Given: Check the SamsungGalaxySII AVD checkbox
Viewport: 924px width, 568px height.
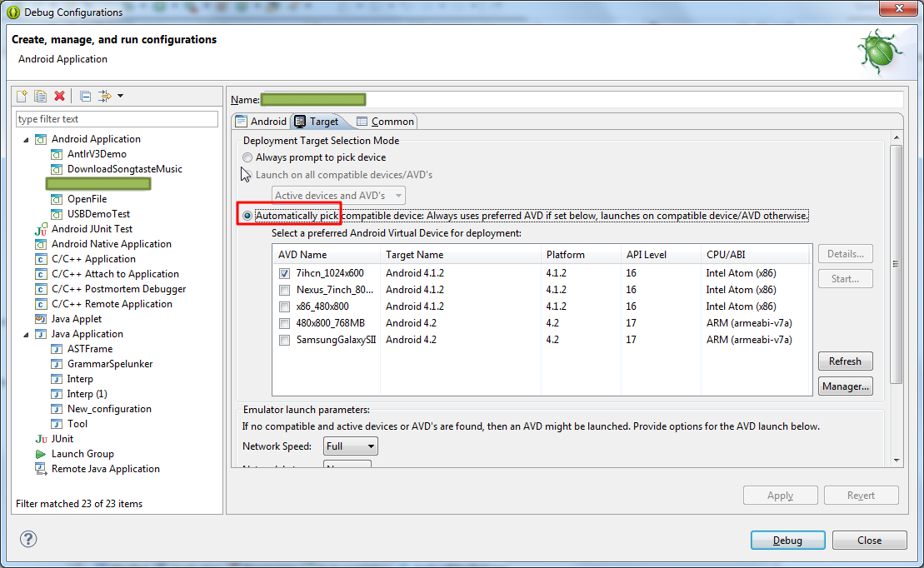Looking at the screenshot, I should (285, 340).
